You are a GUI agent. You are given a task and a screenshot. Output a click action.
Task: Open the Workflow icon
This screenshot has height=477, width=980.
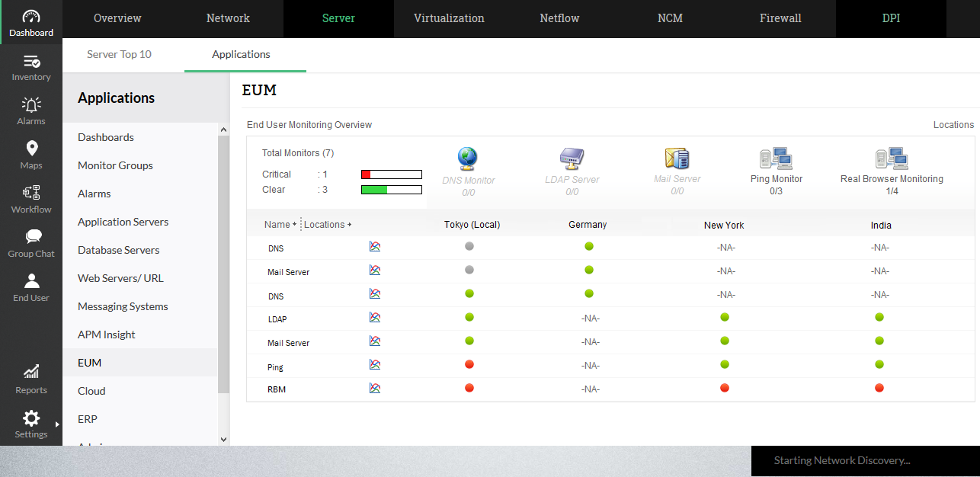click(x=31, y=193)
